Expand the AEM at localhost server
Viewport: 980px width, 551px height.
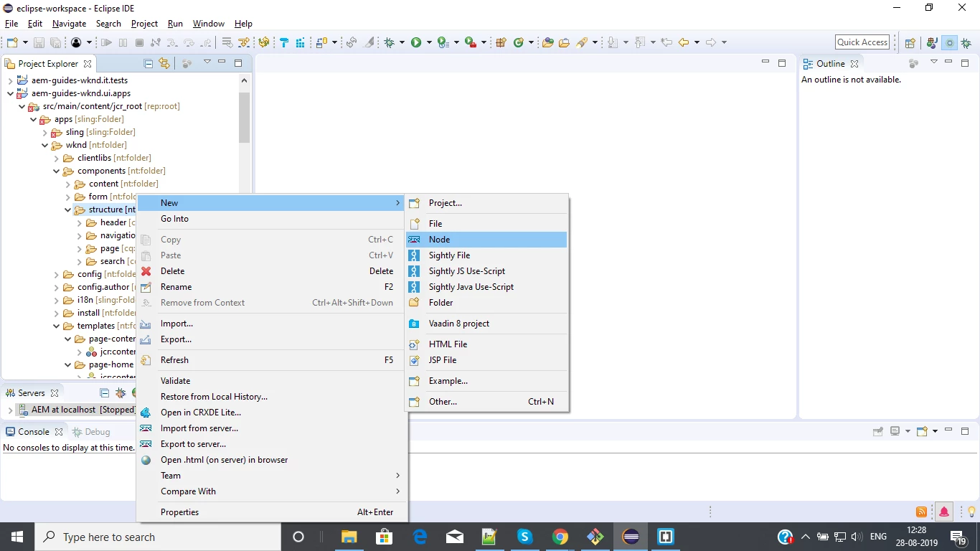(10, 410)
